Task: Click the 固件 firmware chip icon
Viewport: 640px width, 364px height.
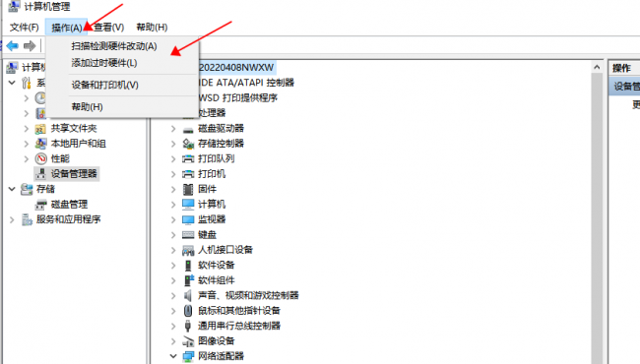Action: [188, 189]
